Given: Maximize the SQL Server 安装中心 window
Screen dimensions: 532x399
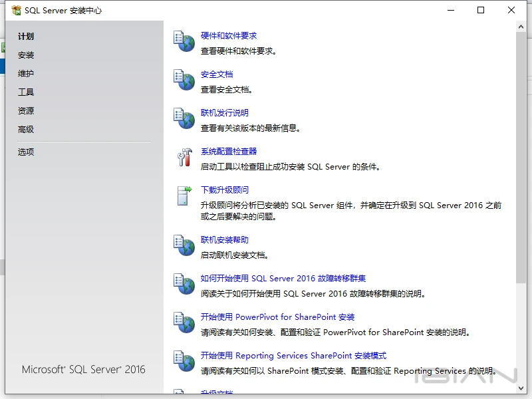Looking at the screenshot, I should click(481, 10).
